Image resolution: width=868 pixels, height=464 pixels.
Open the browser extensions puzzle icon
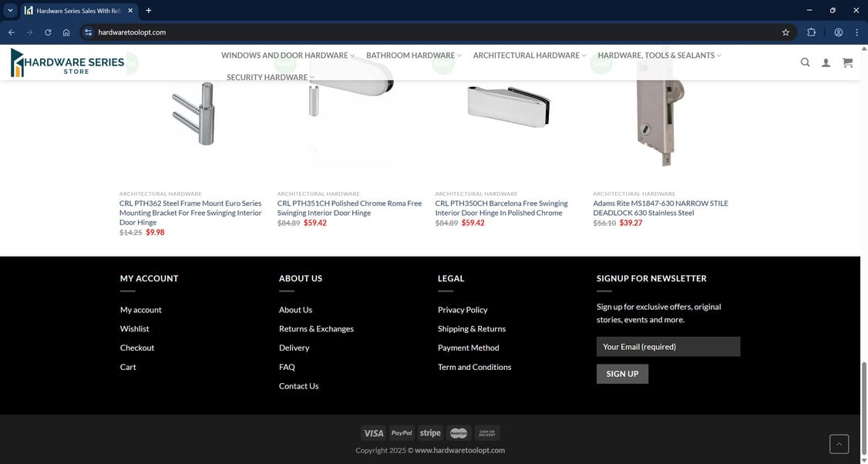click(x=811, y=32)
